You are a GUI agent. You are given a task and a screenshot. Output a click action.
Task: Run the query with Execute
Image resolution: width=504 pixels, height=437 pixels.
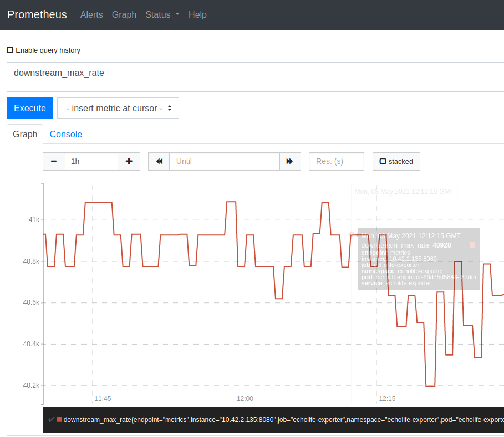click(x=30, y=108)
